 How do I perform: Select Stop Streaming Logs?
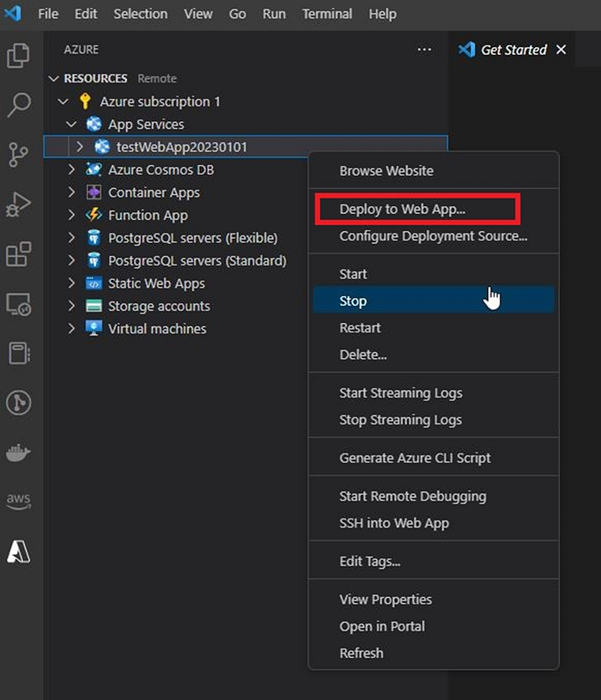pyautogui.click(x=434, y=420)
